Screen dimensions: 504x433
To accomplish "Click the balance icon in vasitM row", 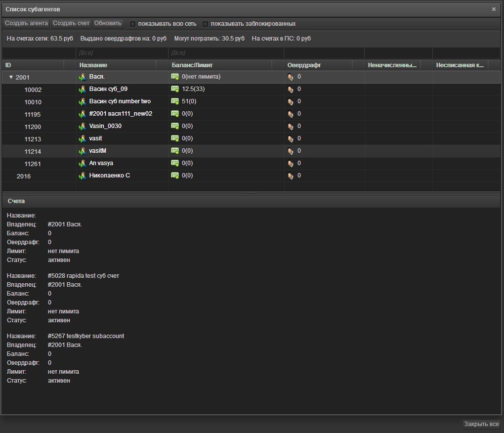I will 175,151.
